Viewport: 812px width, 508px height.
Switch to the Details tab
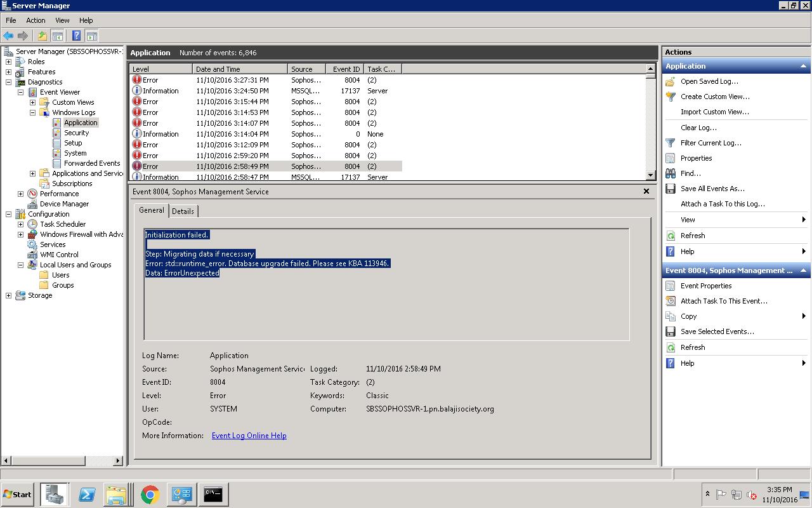tap(183, 211)
